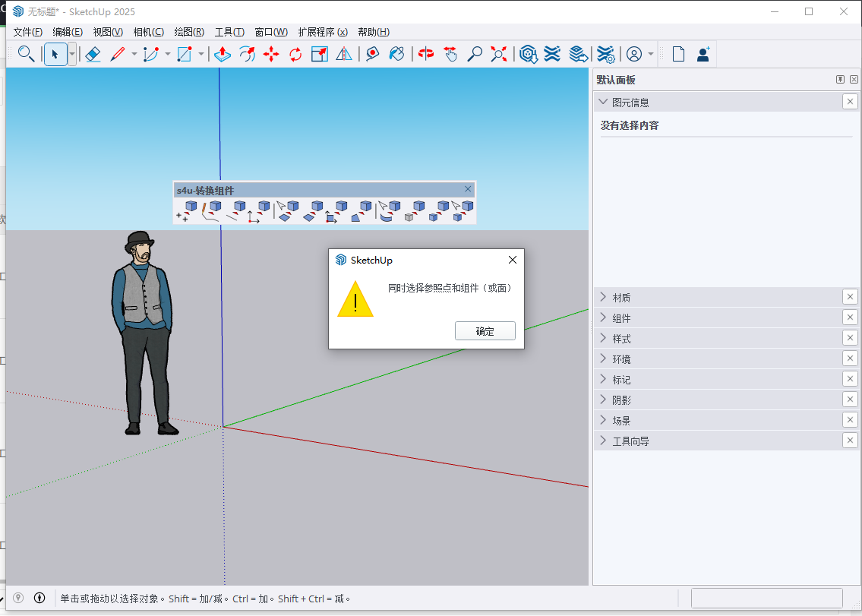Expand the 材质 panel
Screen dimensions: 862x616
pos(603,297)
